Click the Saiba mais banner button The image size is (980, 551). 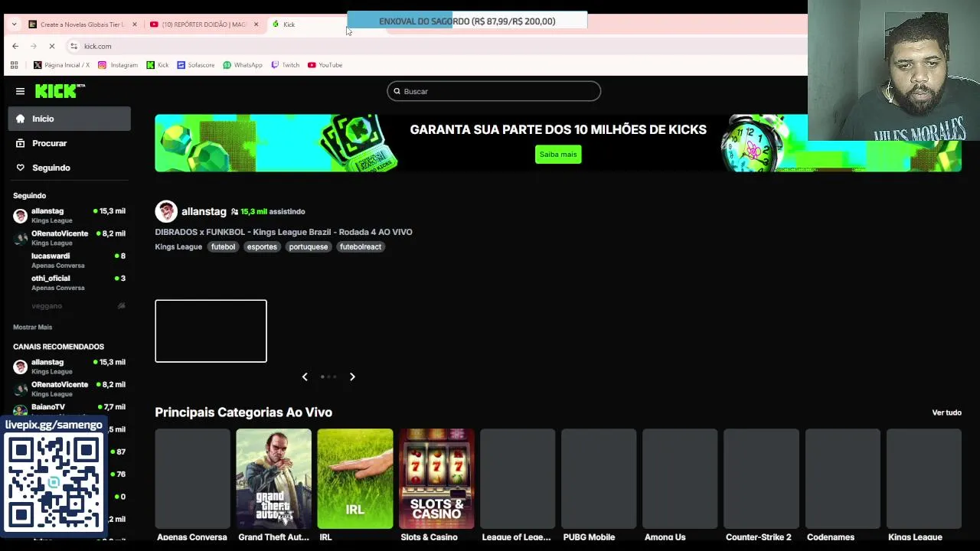pos(558,155)
